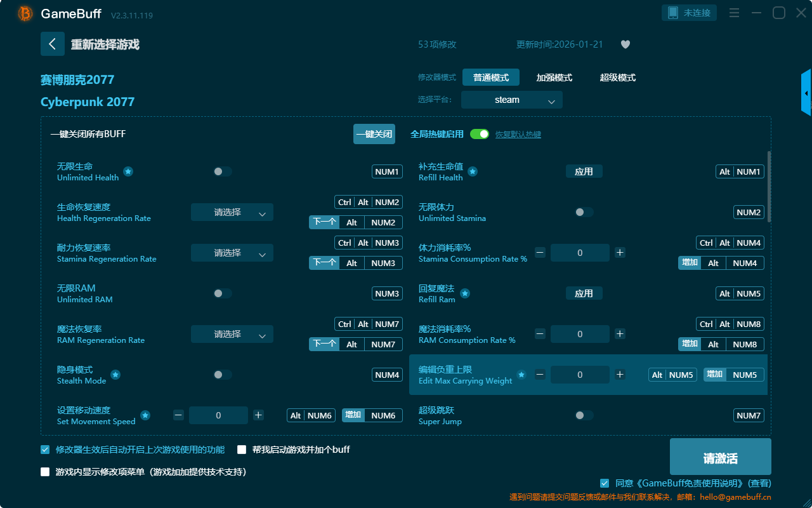
Task: Click the star icon beside Refill Ram
Action: point(465,293)
